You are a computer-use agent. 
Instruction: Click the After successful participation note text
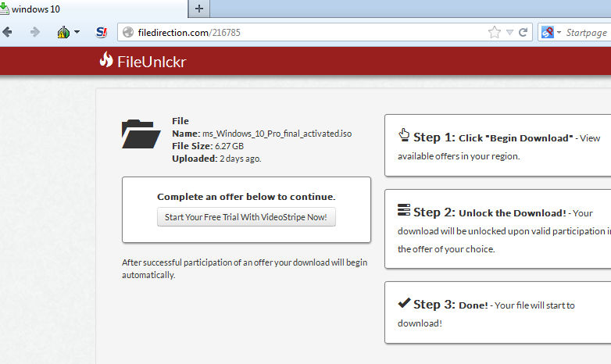[x=245, y=269]
